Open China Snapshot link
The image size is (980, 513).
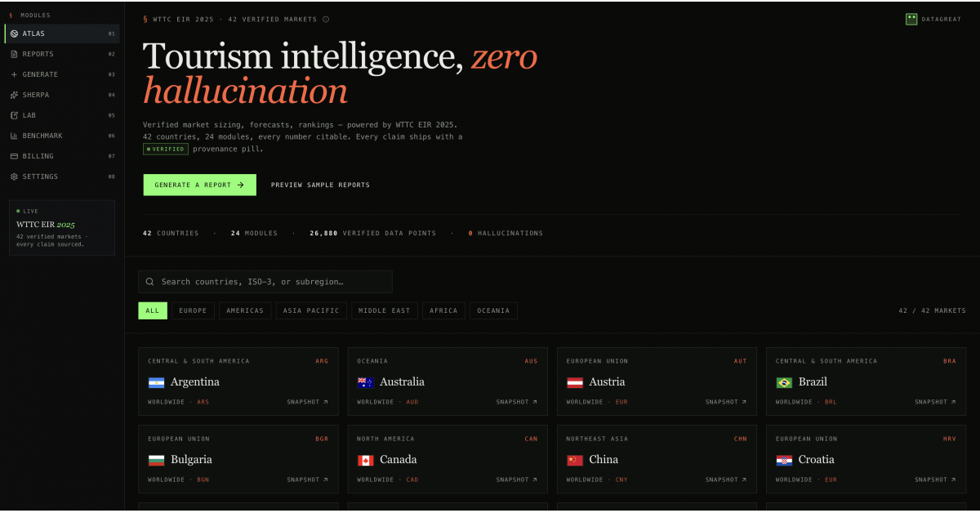[726, 480]
